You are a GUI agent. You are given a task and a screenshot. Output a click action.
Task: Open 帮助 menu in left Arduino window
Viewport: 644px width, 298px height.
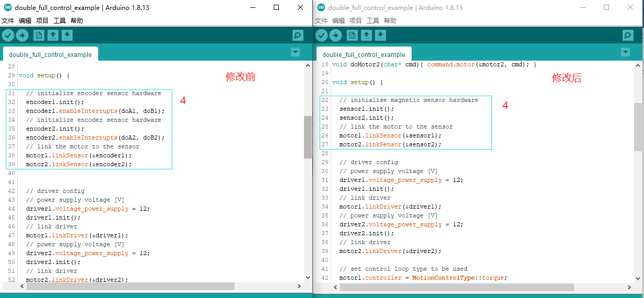[x=76, y=21]
